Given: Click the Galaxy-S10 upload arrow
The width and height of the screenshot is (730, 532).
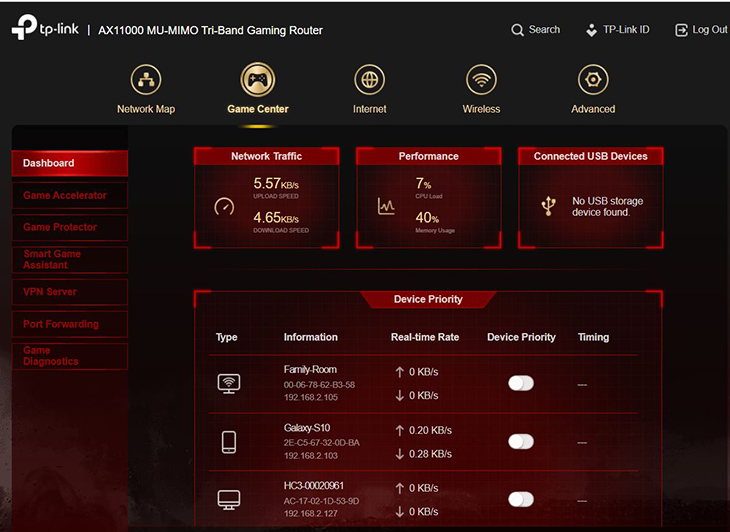Looking at the screenshot, I should coord(399,431).
